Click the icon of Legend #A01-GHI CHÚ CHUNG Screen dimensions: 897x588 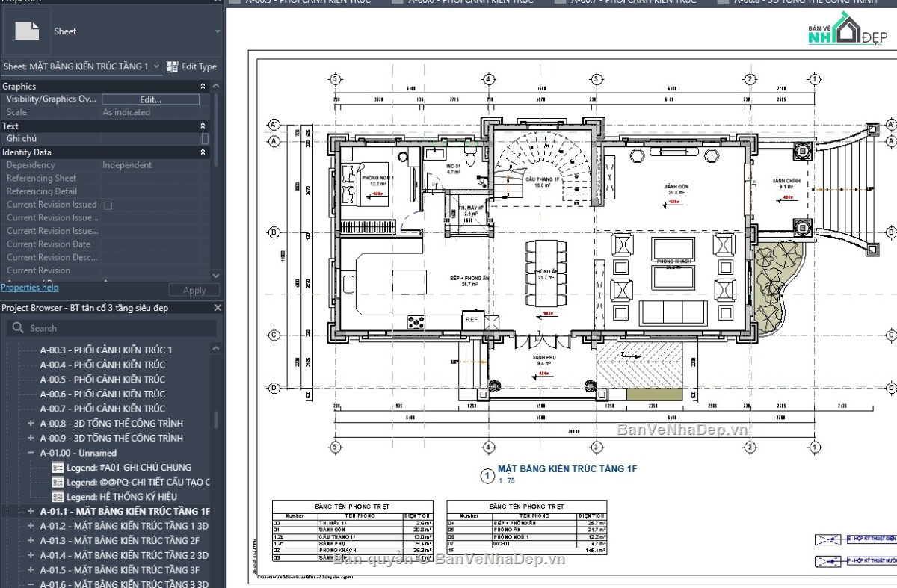[x=58, y=467]
